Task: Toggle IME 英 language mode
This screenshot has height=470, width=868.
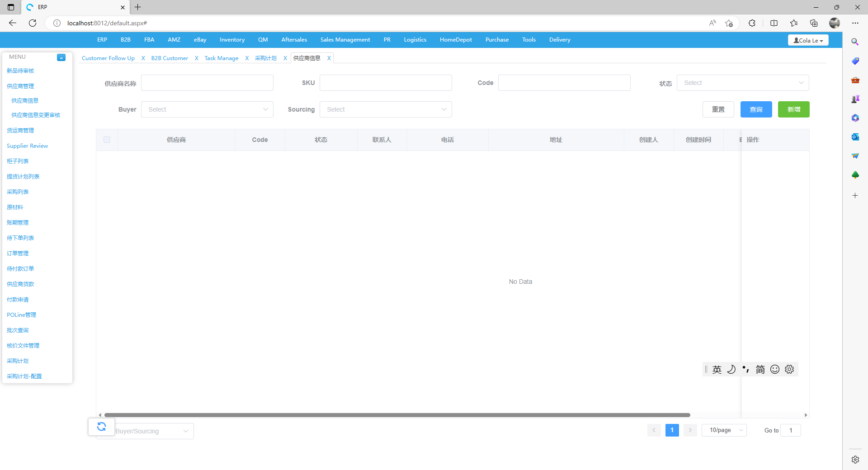Action: pos(717,369)
